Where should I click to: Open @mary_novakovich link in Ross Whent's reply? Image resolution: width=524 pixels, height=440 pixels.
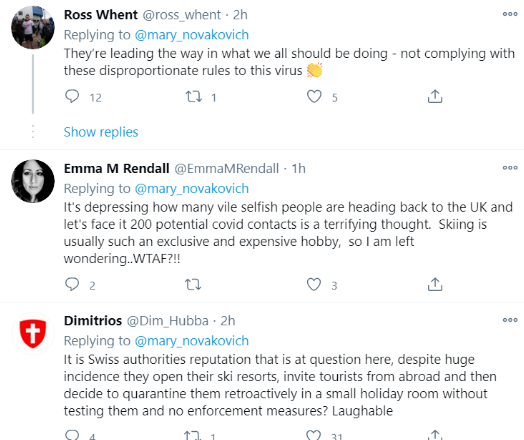pos(192,35)
